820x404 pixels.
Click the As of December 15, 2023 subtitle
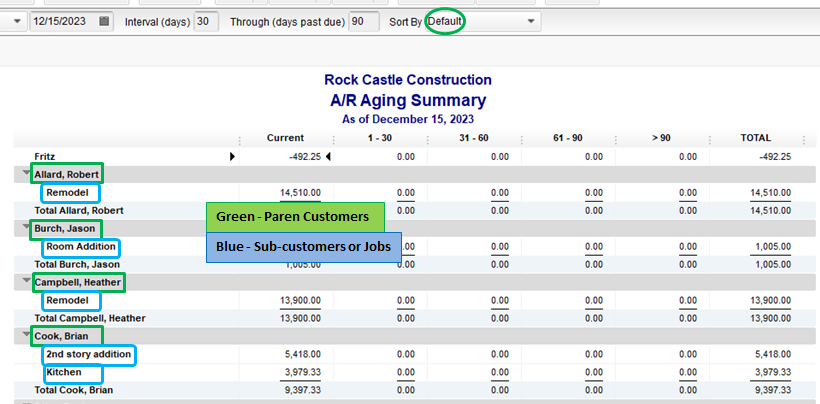click(x=408, y=119)
